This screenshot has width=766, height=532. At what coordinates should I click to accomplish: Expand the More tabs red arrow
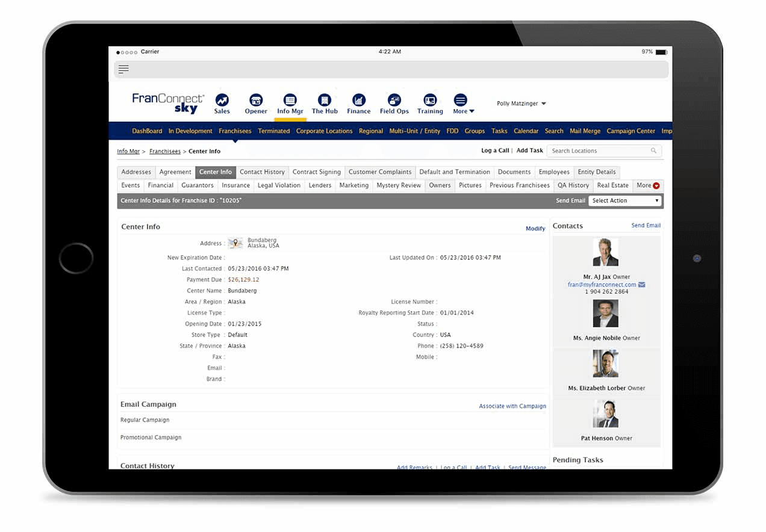656,186
